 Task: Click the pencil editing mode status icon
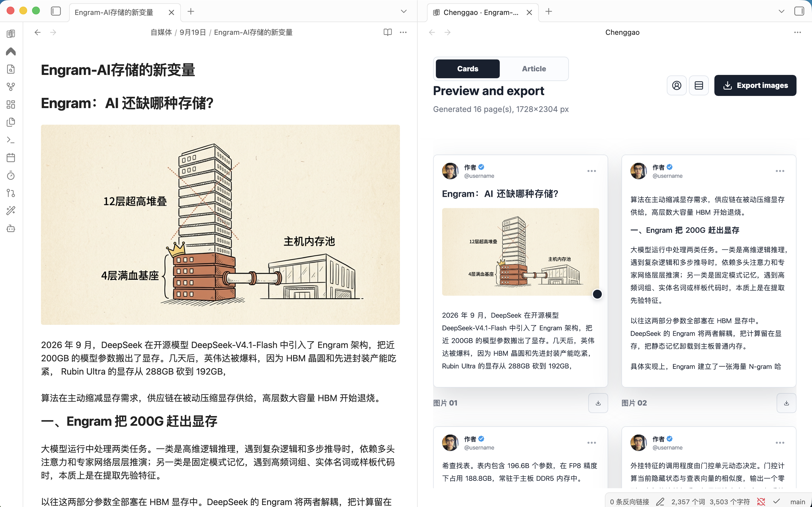660,502
